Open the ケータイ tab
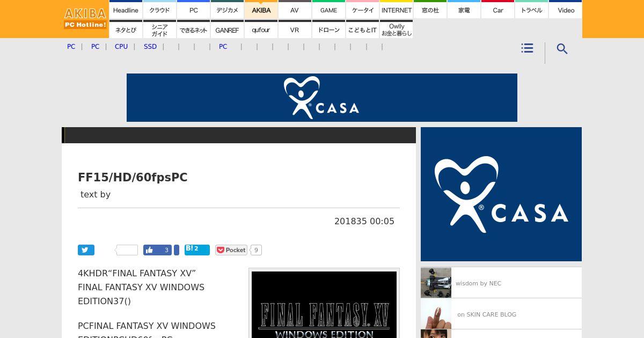The width and height of the screenshot is (644, 338). (x=362, y=10)
